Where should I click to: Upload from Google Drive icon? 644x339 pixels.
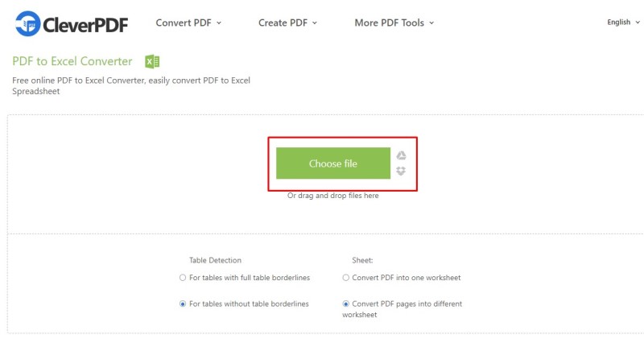[401, 155]
